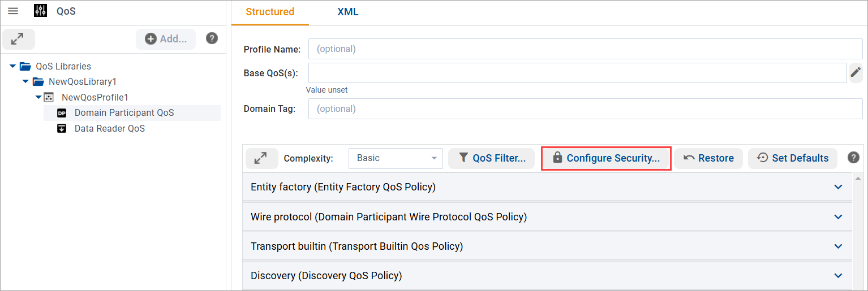Click the pencil icon to edit Base QoS
Viewport: 868px width, 291px height.
tap(856, 73)
